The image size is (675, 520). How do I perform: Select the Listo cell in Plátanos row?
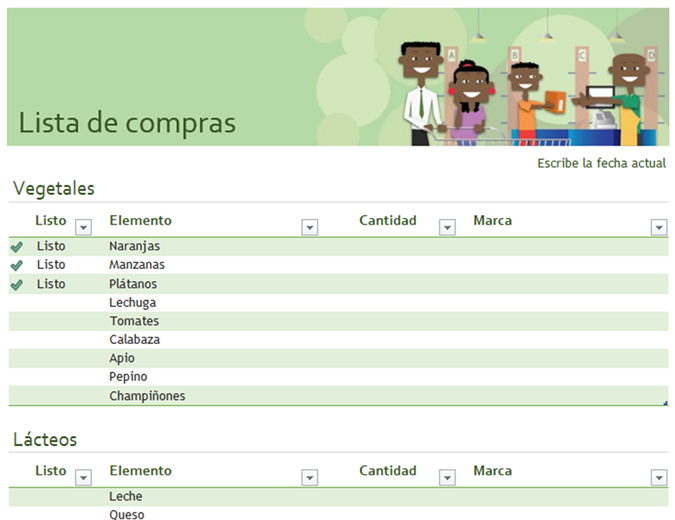coord(51,284)
